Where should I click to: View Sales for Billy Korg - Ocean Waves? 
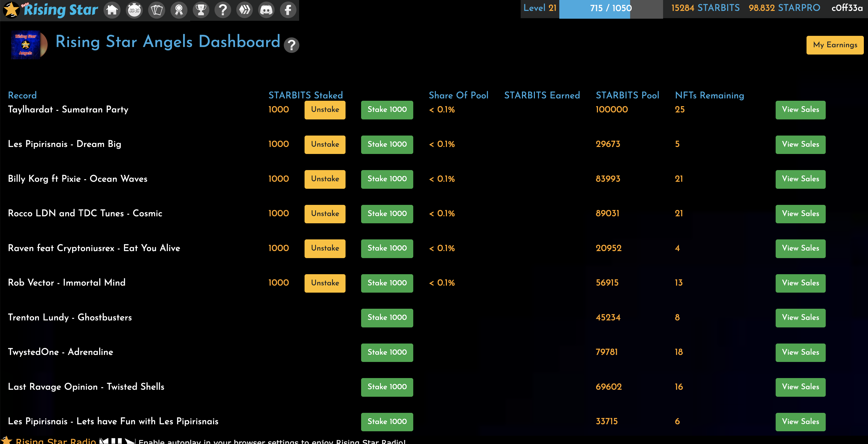[x=800, y=179]
